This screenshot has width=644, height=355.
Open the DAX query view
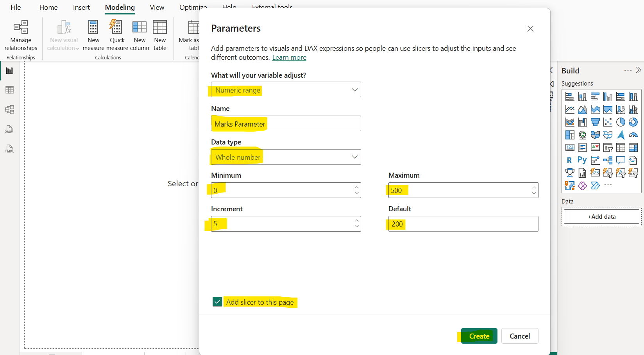9,129
